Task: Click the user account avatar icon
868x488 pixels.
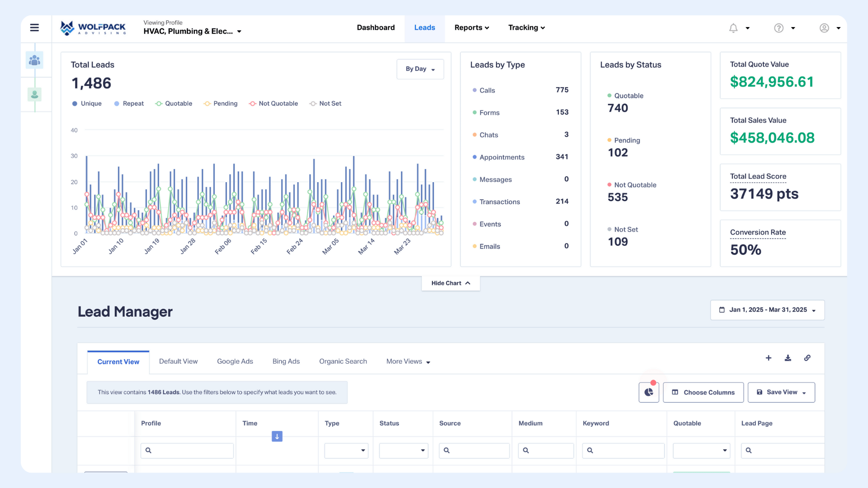Action: [x=824, y=28]
